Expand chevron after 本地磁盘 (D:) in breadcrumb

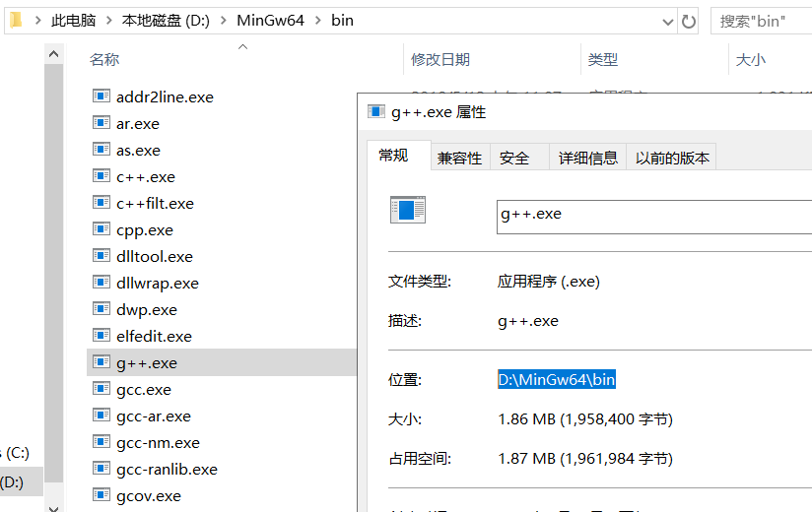point(223,21)
